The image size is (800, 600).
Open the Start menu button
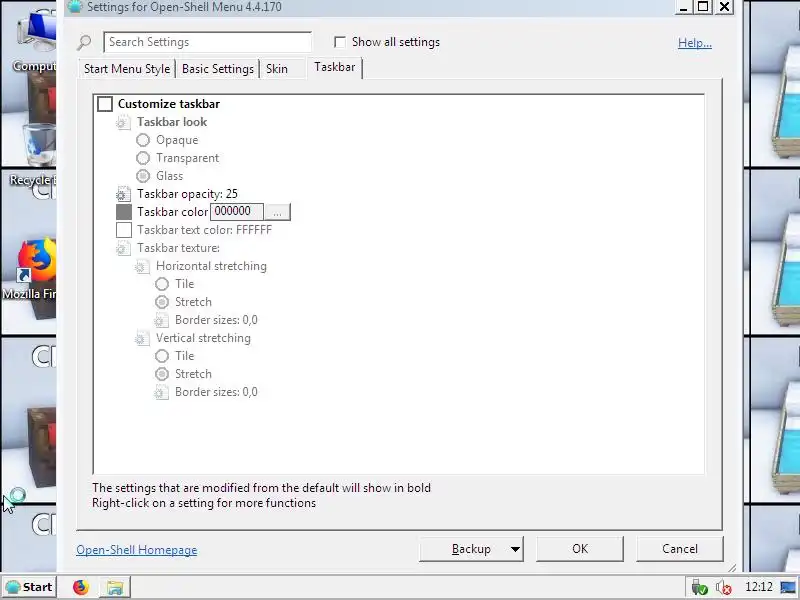(x=29, y=587)
